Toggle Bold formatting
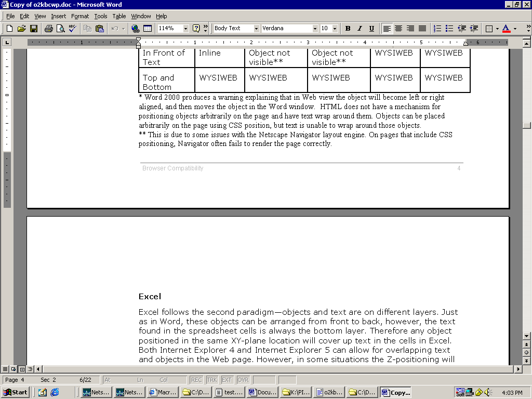Image resolution: width=532 pixels, height=399 pixels. tap(348, 29)
